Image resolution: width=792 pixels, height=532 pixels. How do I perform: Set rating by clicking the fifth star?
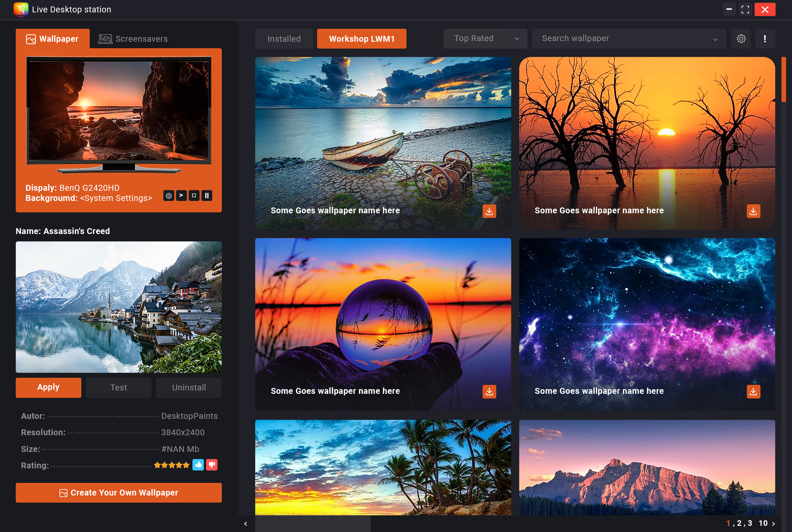pos(186,465)
